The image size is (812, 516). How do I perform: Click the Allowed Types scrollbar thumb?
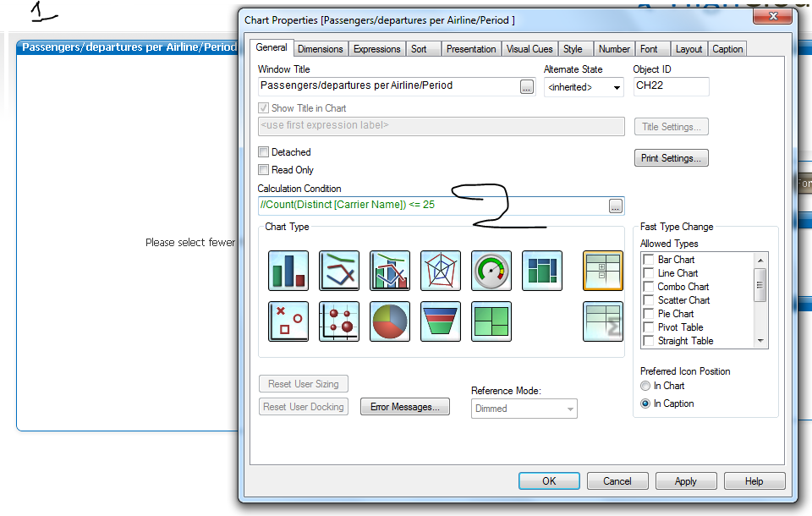(x=760, y=285)
